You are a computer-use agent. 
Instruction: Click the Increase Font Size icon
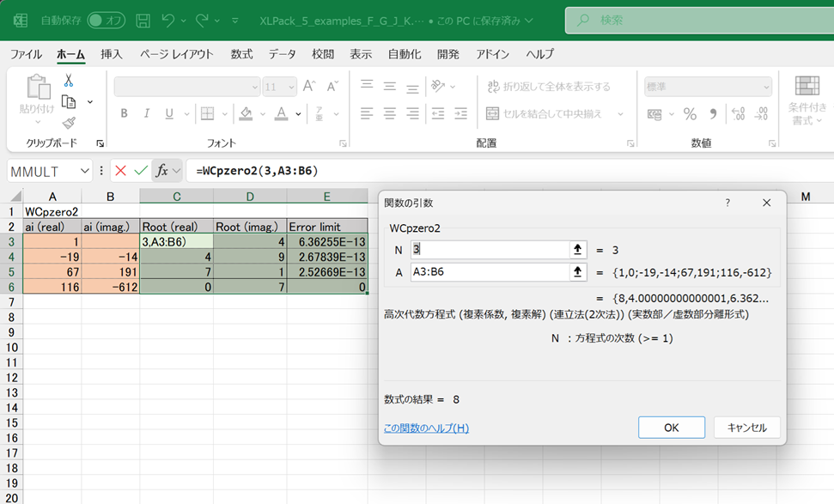click(x=309, y=86)
